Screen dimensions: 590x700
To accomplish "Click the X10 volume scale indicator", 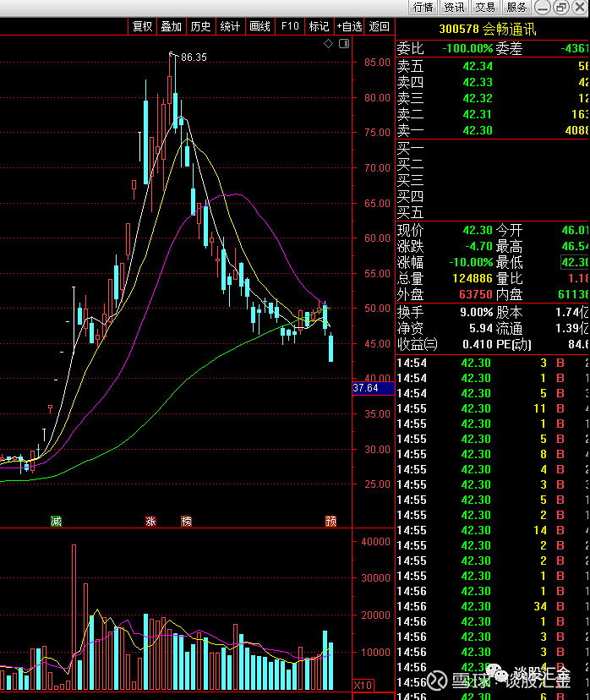I will point(363,685).
